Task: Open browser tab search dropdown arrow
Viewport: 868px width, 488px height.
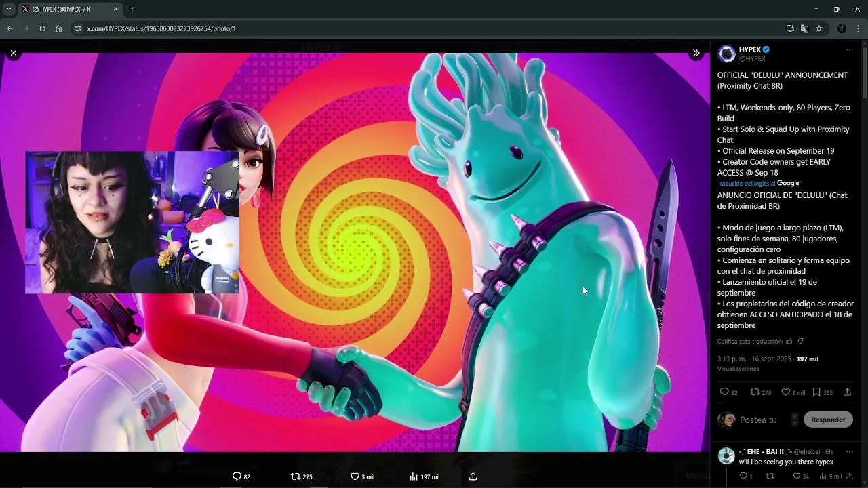Action: [x=9, y=9]
